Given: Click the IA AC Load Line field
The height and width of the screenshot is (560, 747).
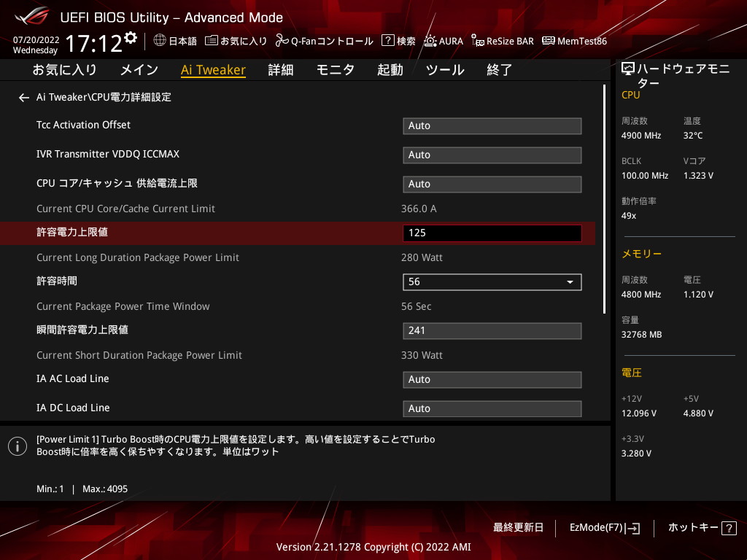Looking at the screenshot, I should [x=492, y=379].
